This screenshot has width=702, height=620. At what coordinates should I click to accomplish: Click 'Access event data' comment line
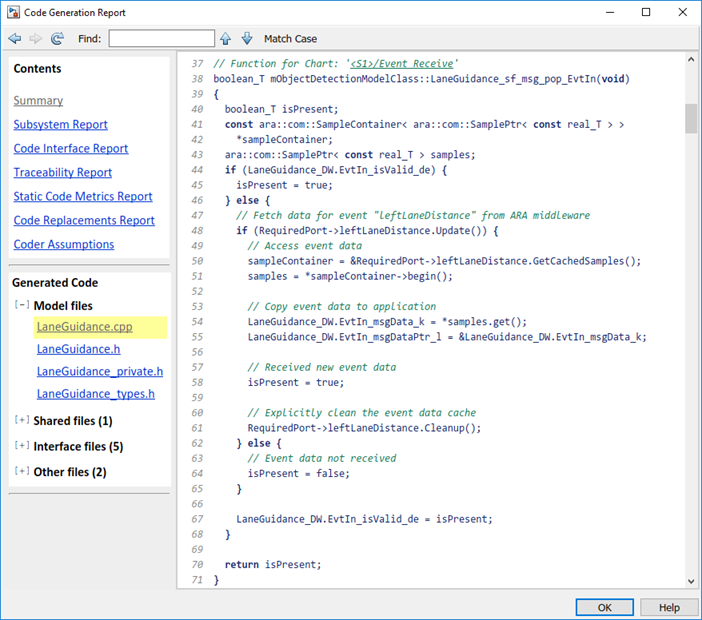tap(305, 246)
